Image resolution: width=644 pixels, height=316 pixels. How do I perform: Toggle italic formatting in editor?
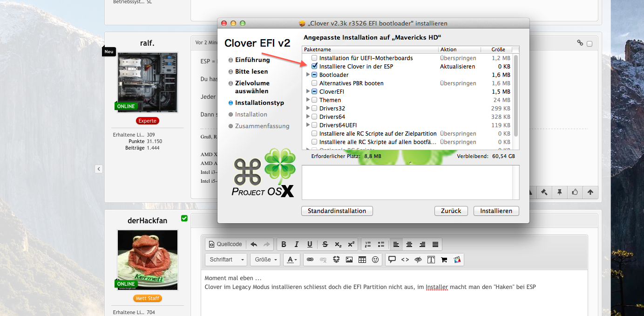(297, 244)
